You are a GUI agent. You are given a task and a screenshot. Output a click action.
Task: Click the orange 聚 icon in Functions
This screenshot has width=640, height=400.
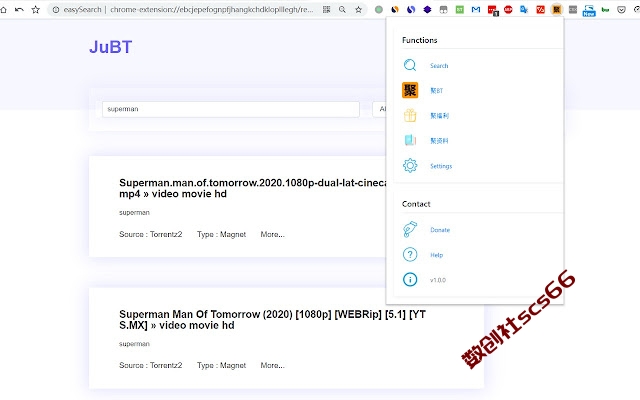410,90
